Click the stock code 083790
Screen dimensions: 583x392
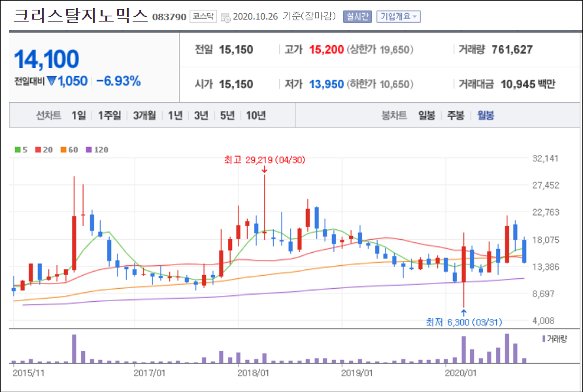pos(169,17)
